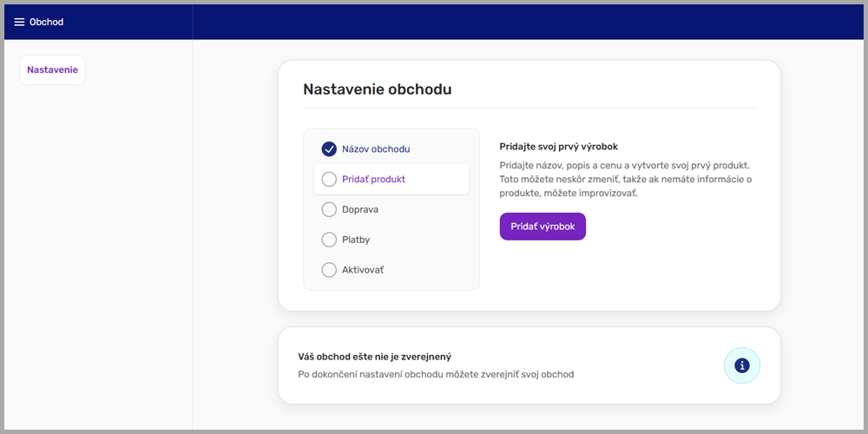
Task: Select the empty circle next to Doprava
Action: 329,209
